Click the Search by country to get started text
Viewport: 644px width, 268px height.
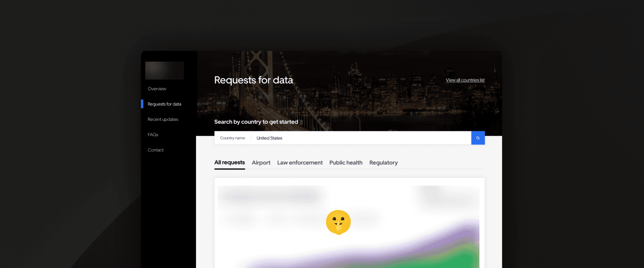[256, 122]
